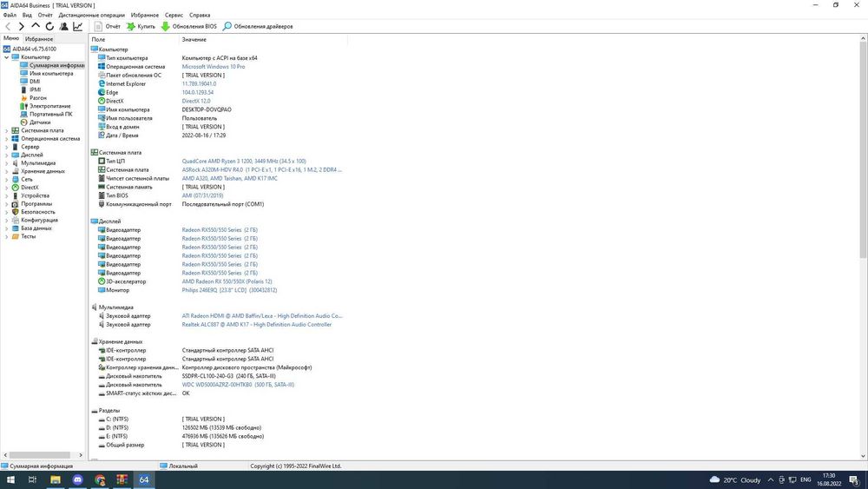The image size is (868, 489).
Task: Select the Устройства tree item
Action: point(35,195)
